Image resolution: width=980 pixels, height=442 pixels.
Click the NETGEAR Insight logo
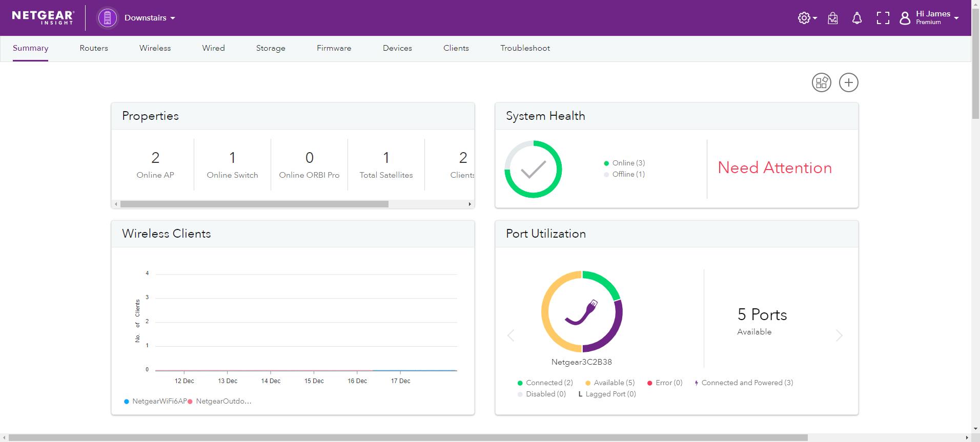(43, 17)
